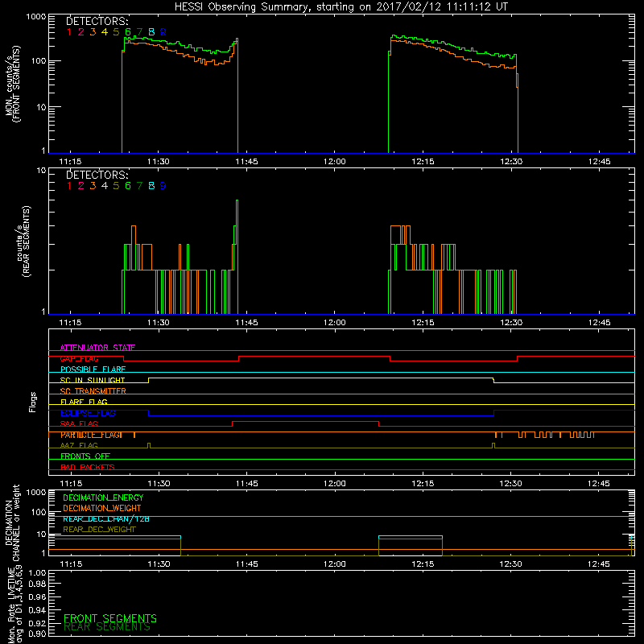Click the REAR SEGMENTS livetime legend
This screenshot has height=644, width=644.
click(x=107, y=627)
